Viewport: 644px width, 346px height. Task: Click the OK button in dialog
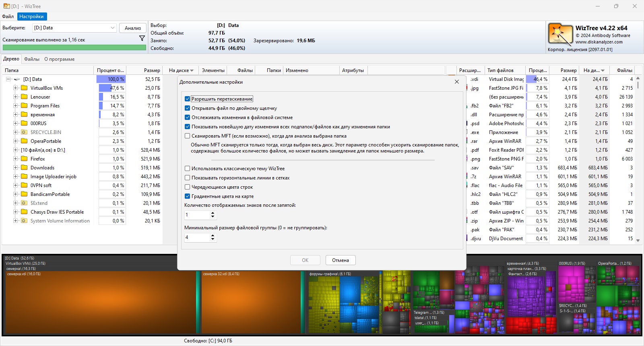point(305,260)
